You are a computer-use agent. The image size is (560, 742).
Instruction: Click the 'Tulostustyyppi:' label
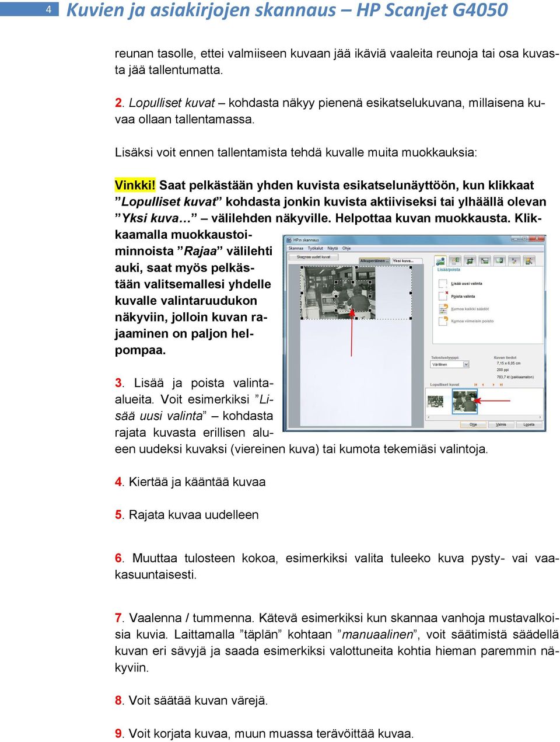(x=444, y=357)
